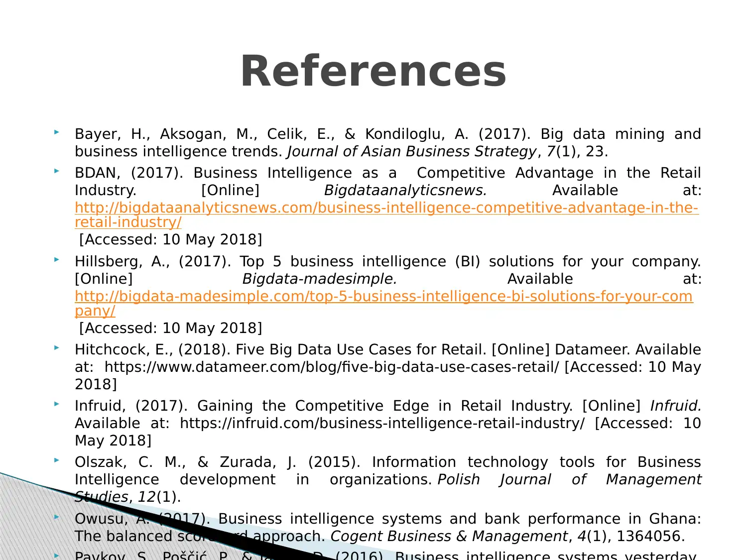This screenshot has height=560, width=747.
Task: Click the bullet arrow beside the Bayer reference
Action: point(57,132)
